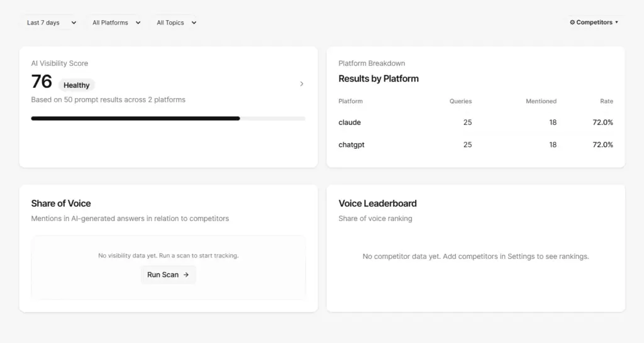Viewport: 644px width, 343px height.
Task: Open the All Platforms filter dropdown
Action: pyautogui.click(x=116, y=23)
